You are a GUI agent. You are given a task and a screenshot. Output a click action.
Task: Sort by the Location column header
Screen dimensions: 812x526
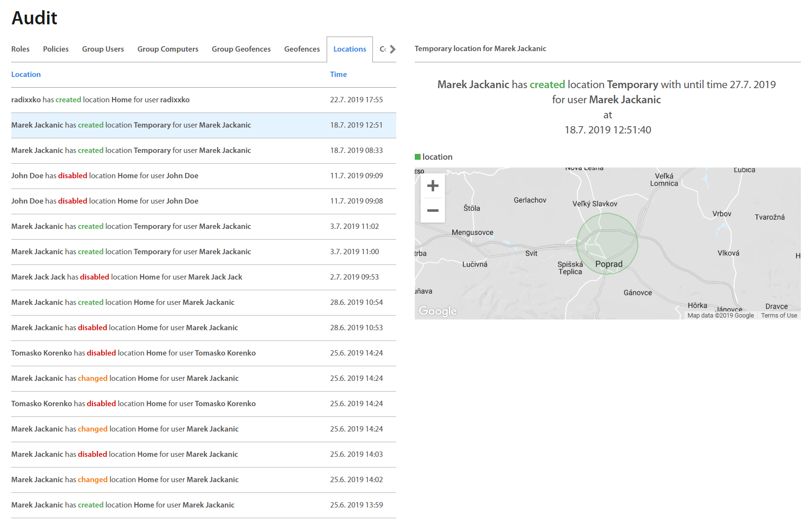pyautogui.click(x=26, y=75)
